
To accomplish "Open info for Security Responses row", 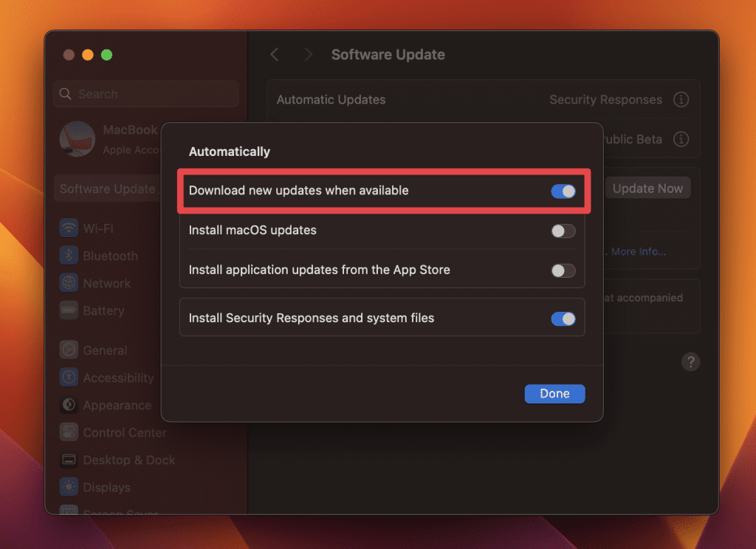I will (x=681, y=99).
